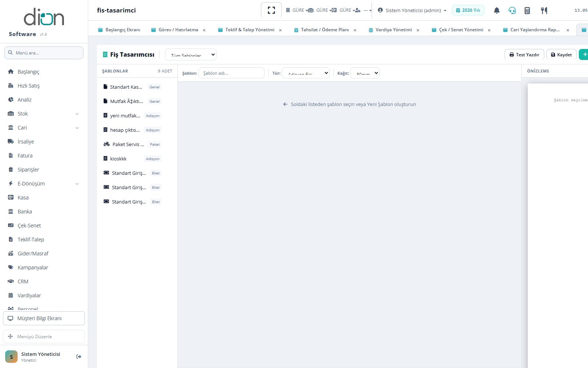Open Kampanyalar in sidebar
Image resolution: width=588 pixels, height=368 pixels.
tap(44, 268)
